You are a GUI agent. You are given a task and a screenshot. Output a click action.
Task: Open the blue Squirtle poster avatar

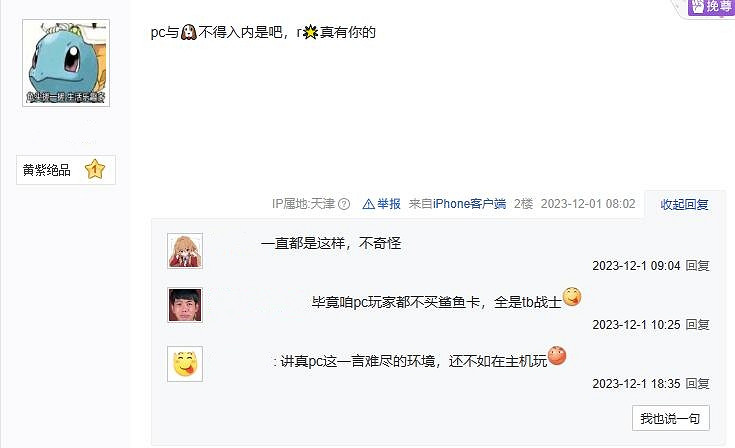click(x=66, y=63)
